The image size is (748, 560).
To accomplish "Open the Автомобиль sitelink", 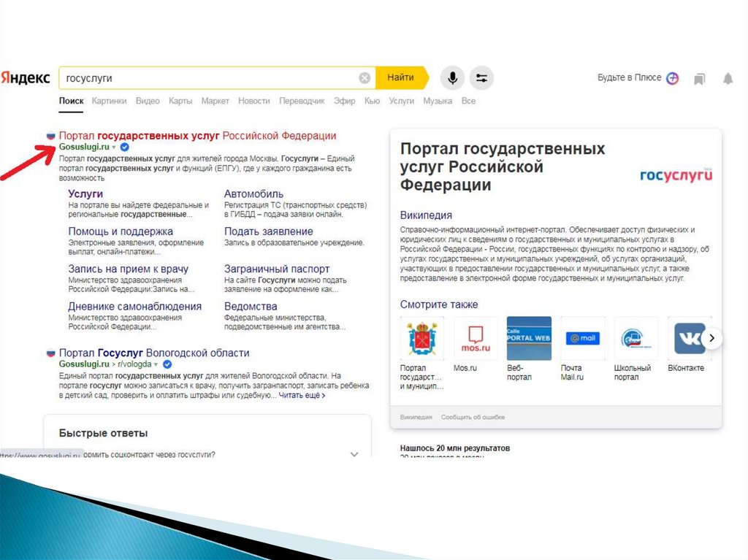I will pyautogui.click(x=253, y=193).
